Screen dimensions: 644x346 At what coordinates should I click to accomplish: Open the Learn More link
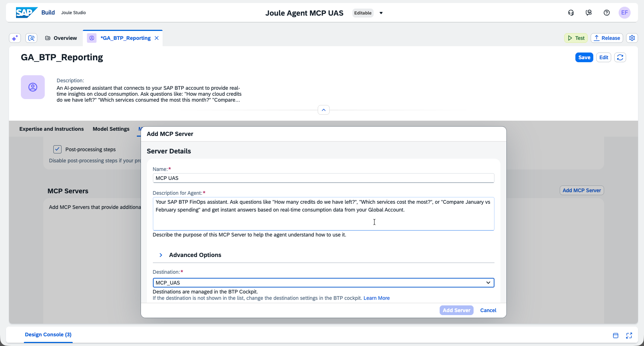377,298
